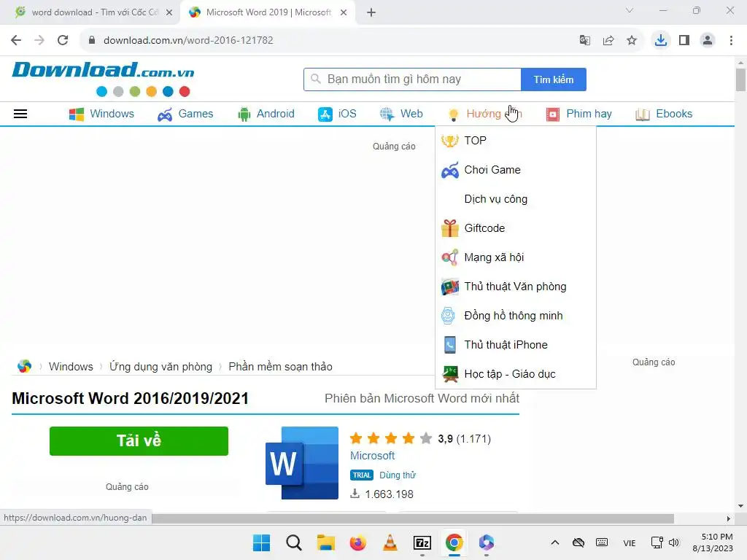Open the Ứng dụng văn phòng breadcrumb

point(160,367)
